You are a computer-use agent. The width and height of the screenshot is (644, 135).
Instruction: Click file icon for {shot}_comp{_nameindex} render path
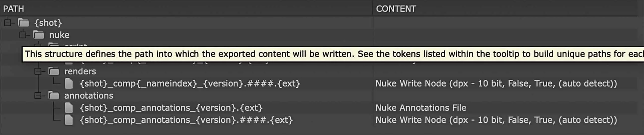click(x=69, y=83)
